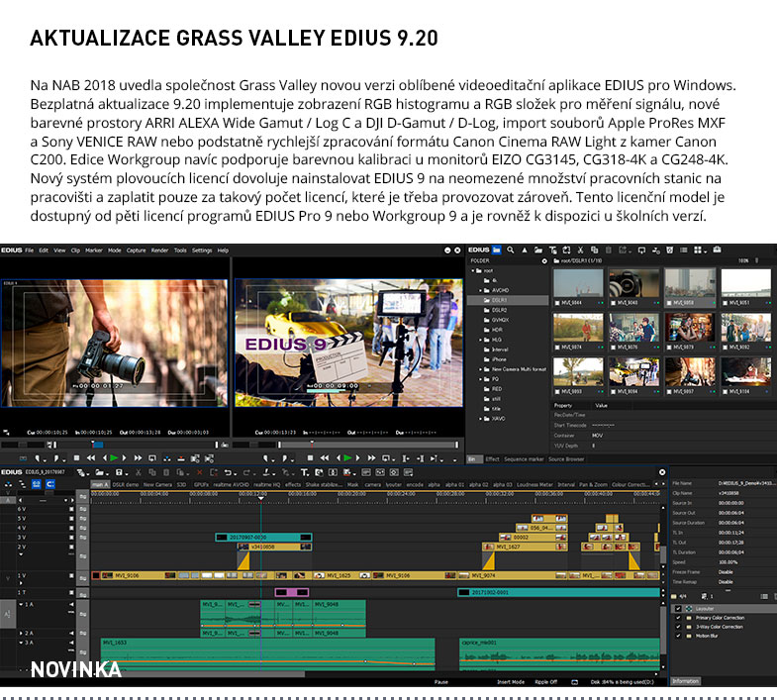The width and height of the screenshot is (777, 700).
Task: Click the Set Out point icon in source player
Action: click(57, 458)
